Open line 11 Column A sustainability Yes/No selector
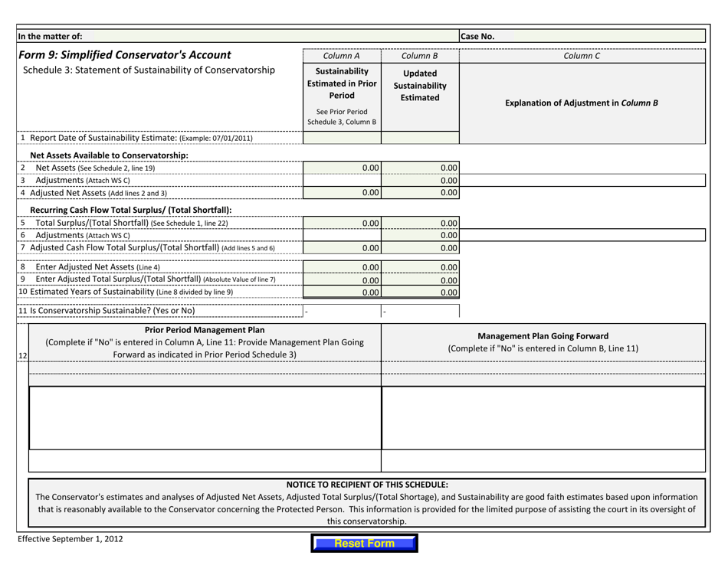 [342, 310]
